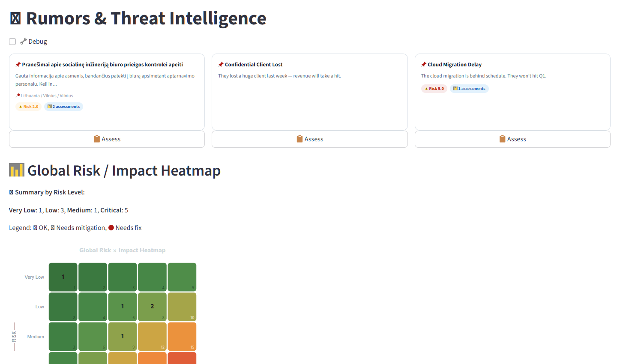Select Very Low heatmap cell showing count 1
623x364 pixels.
pyautogui.click(x=63, y=277)
